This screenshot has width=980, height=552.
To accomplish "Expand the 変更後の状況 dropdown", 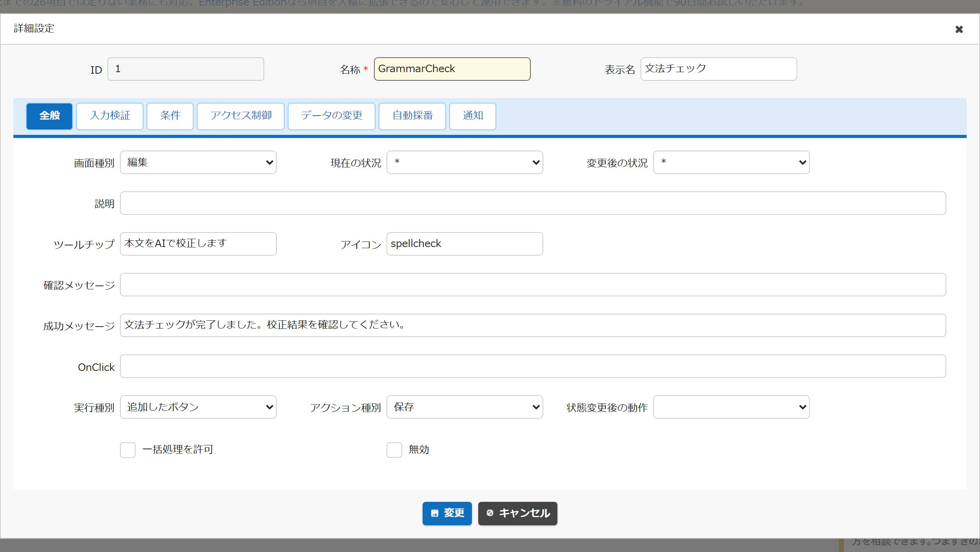I will click(731, 162).
